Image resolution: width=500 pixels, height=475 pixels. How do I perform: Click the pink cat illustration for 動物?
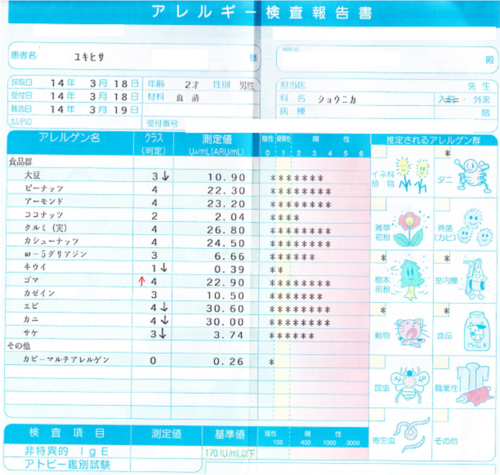click(x=410, y=333)
